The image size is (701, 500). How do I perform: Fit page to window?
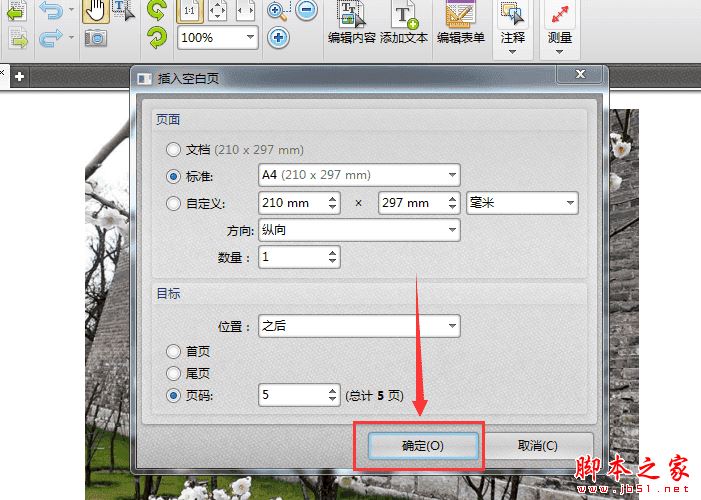[x=217, y=11]
